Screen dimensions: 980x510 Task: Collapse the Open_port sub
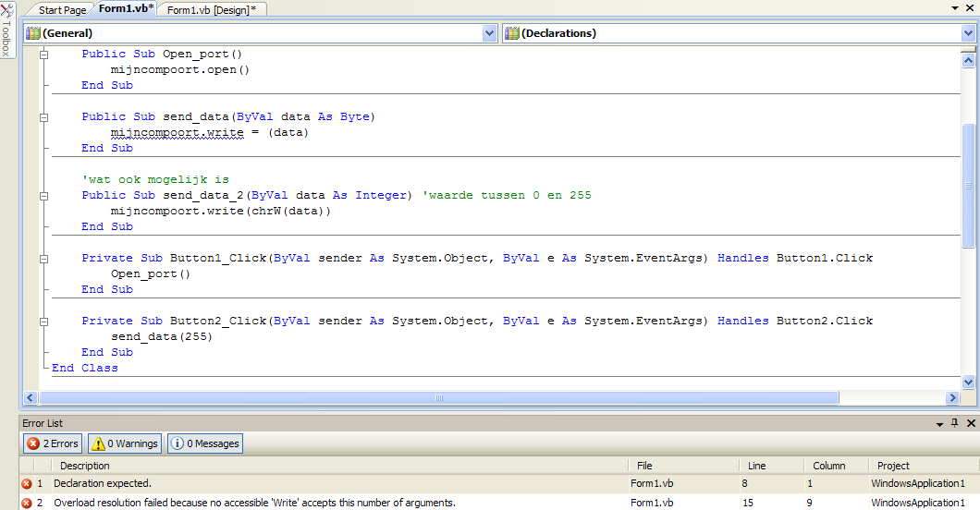[43, 55]
